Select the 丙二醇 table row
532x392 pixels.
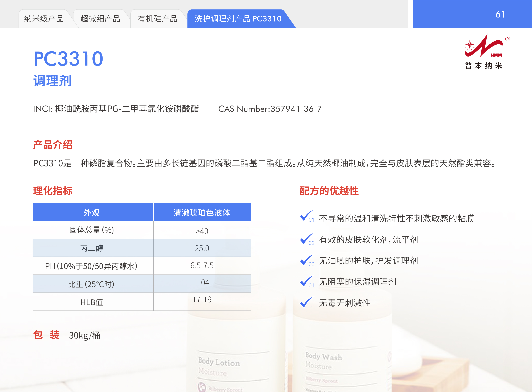92,248
